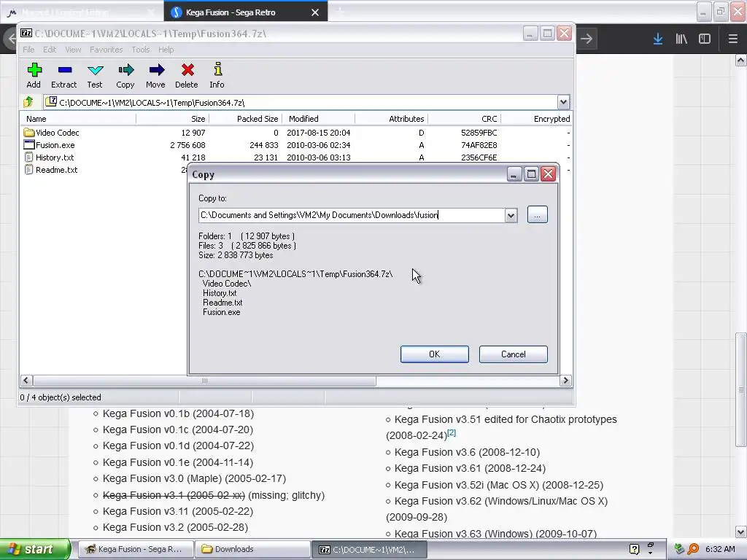Open the Favorites menu
Viewport: 747px width, 560px height.
[107, 50]
